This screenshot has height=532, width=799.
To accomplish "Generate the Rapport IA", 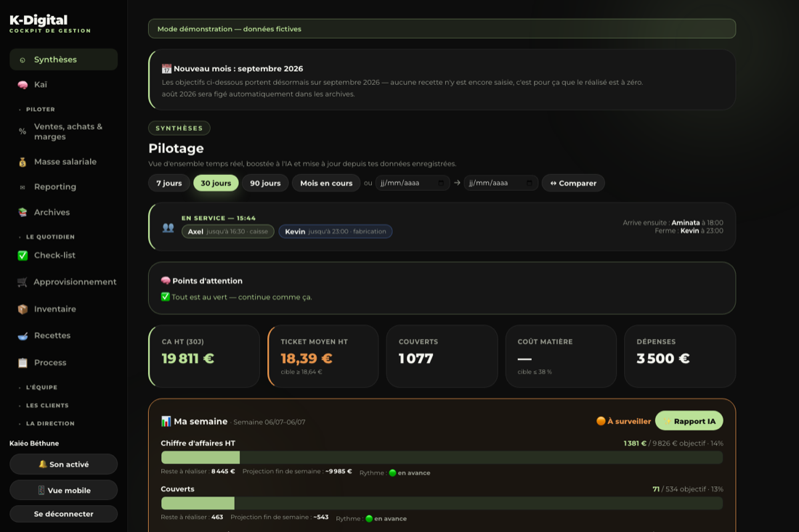I will pyautogui.click(x=689, y=421).
